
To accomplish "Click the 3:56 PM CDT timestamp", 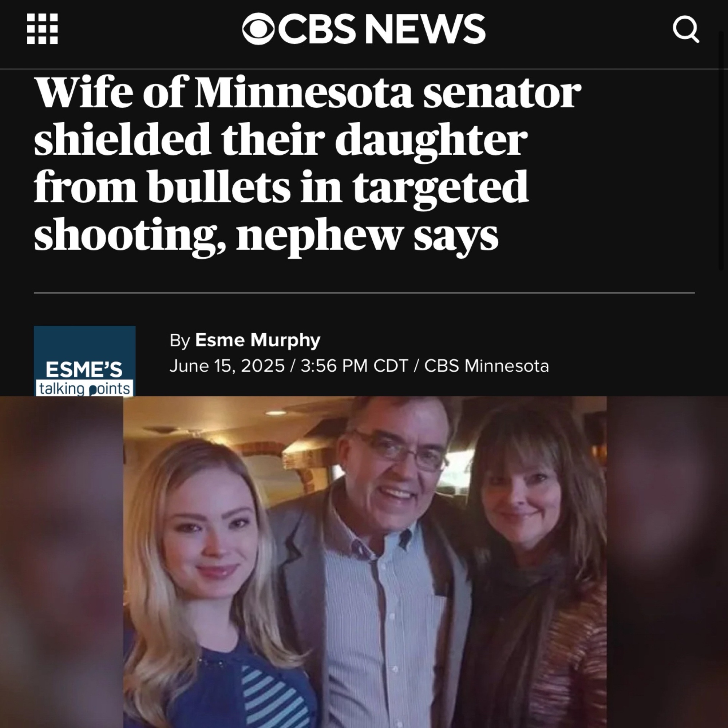I will pyautogui.click(x=355, y=365).
